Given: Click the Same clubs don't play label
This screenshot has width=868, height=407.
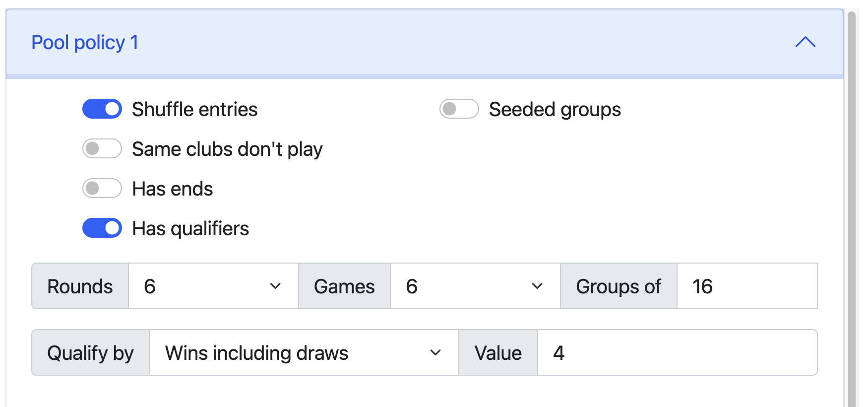Looking at the screenshot, I should (227, 149).
